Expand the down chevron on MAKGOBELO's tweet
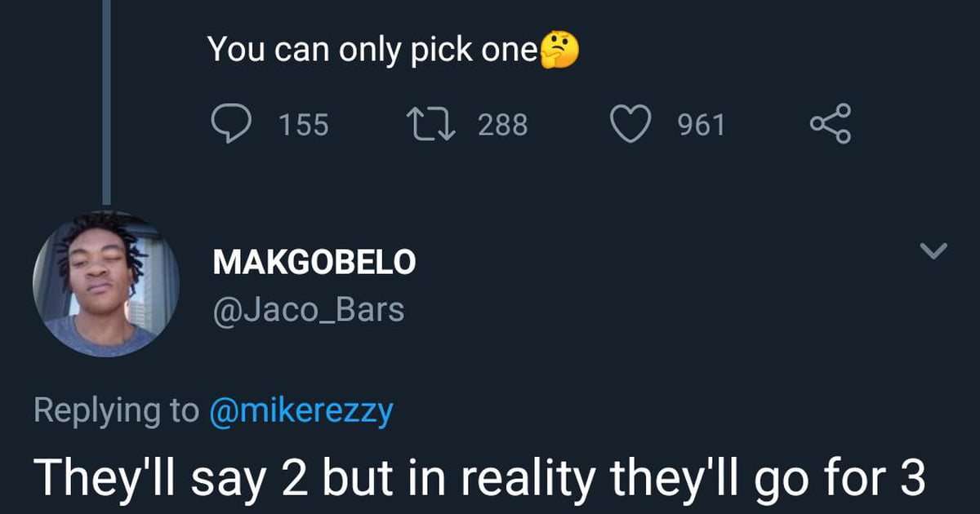 [x=933, y=250]
